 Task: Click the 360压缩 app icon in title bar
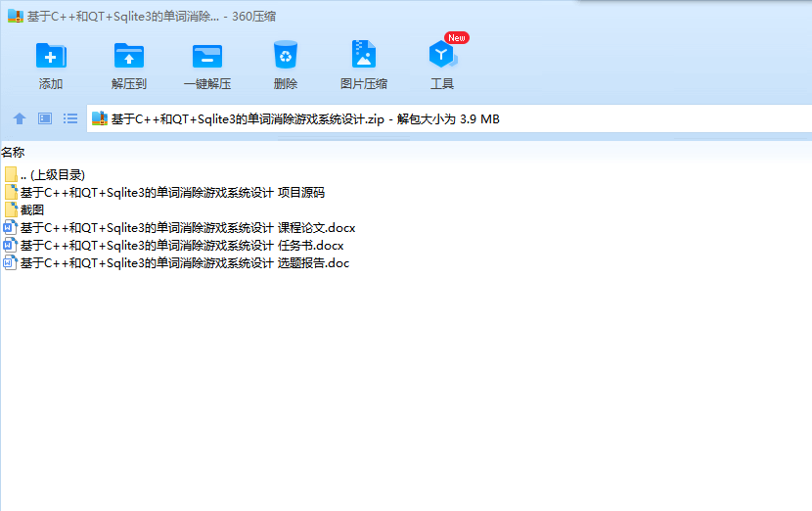tap(16, 16)
